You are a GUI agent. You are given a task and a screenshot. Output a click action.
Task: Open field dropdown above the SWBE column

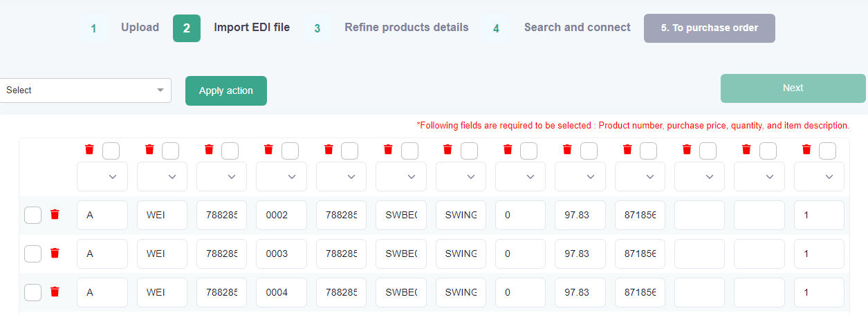(401, 177)
